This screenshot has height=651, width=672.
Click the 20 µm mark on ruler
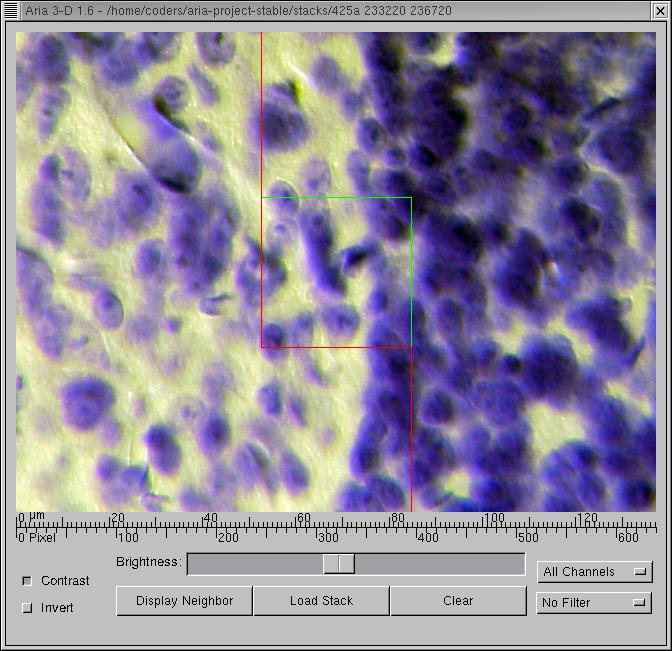[116, 518]
